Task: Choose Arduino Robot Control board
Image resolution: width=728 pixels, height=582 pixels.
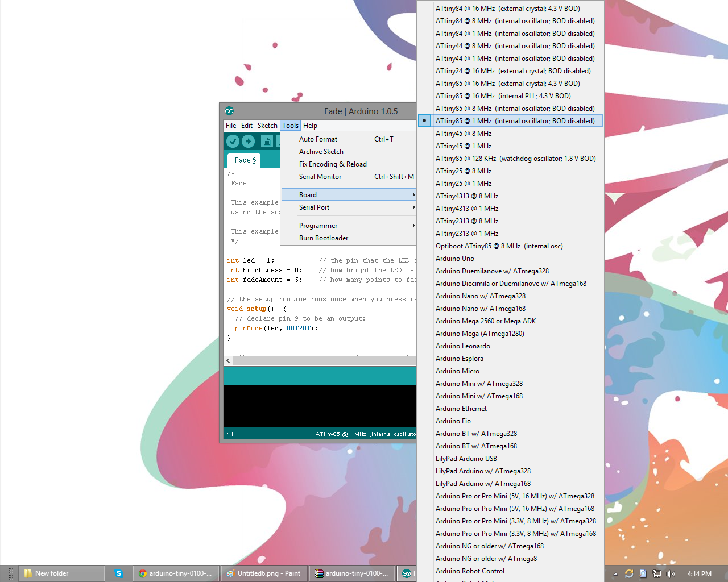Action: [510, 571]
